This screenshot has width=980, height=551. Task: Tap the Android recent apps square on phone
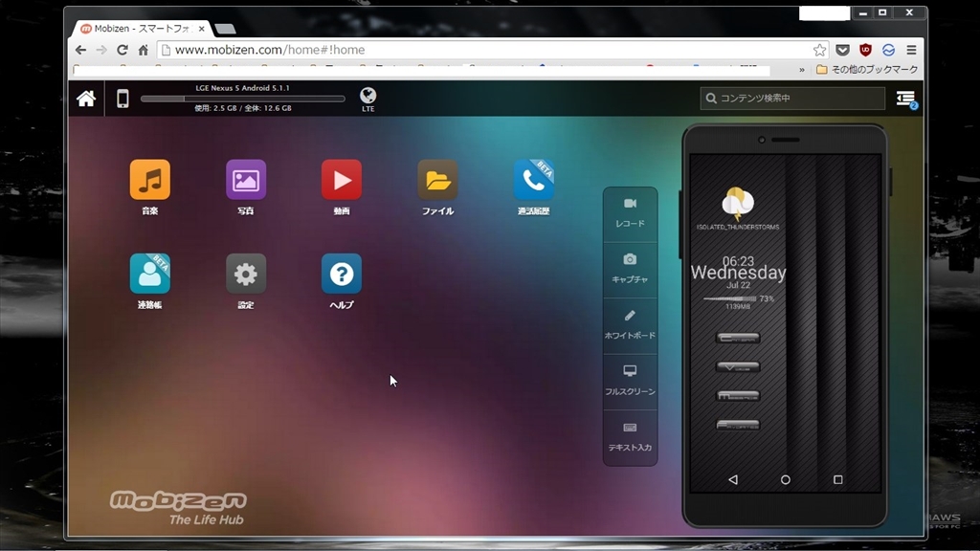[838, 480]
